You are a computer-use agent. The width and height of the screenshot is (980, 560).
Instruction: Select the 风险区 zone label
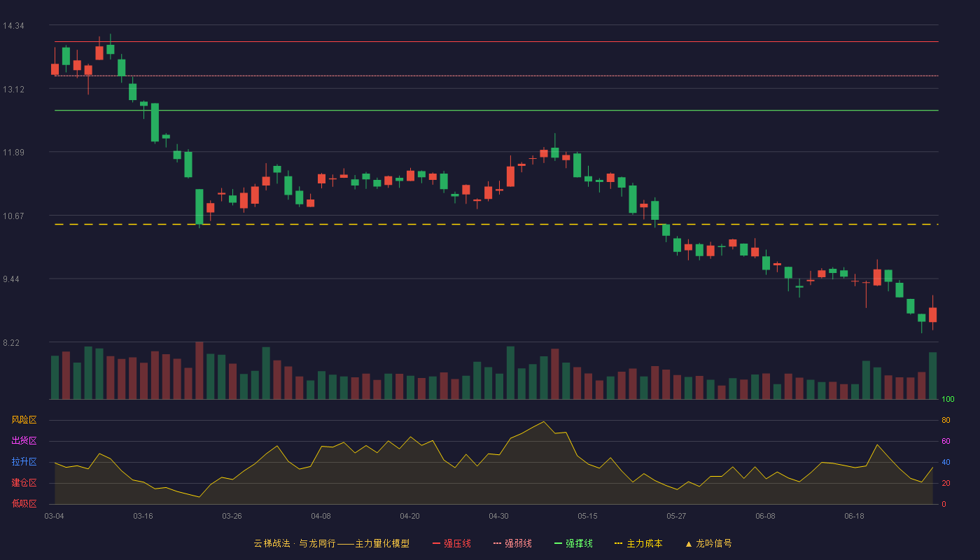click(x=24, y=420)
